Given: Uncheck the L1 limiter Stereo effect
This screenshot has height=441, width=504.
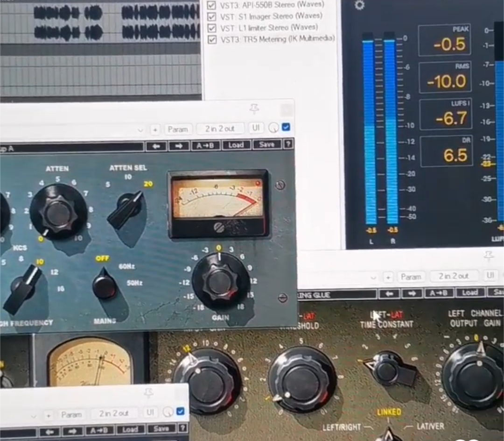Looking at the screenshot, I should [211, 28].
